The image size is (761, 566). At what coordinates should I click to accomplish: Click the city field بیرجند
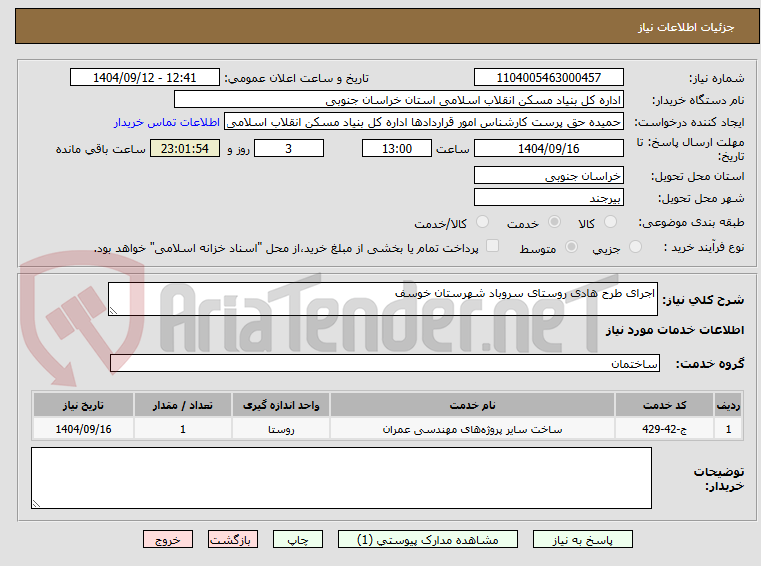[548, 198]
